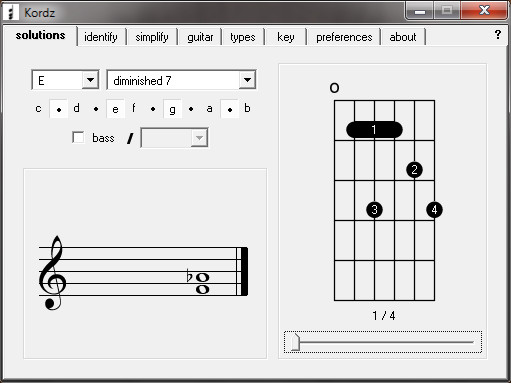Open the simplify tab
The width and height of the screenshot is (511, 383).
coord(152,37)
